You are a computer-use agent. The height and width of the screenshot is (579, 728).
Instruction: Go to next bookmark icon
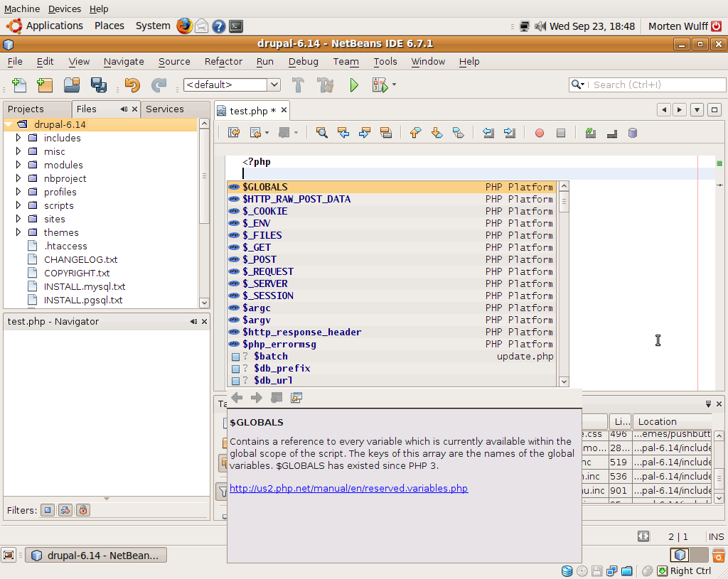tap(437, 133)
